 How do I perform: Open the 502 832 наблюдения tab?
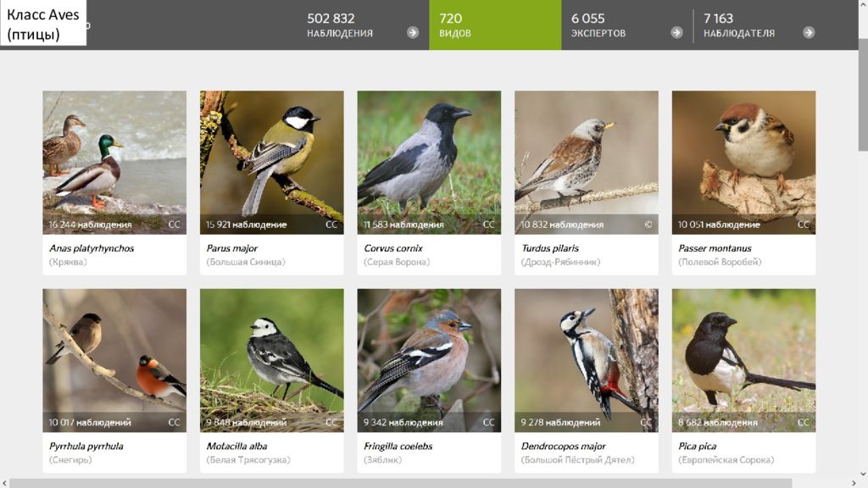pyautogui.click(x=363, y=25)
